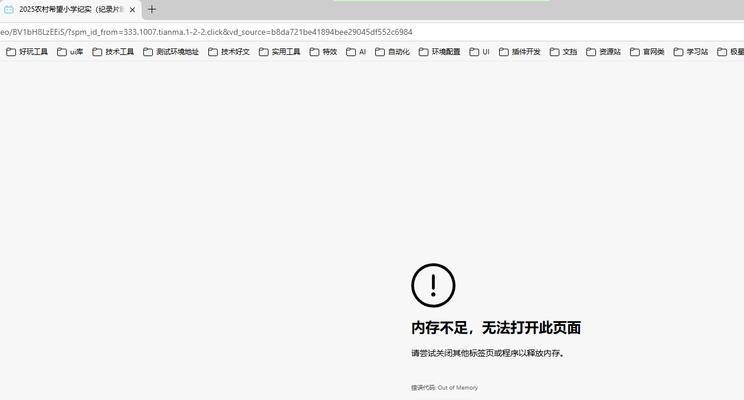Click the 请尝试关闭其他标签页 suggestion text

tap(488, 353)
